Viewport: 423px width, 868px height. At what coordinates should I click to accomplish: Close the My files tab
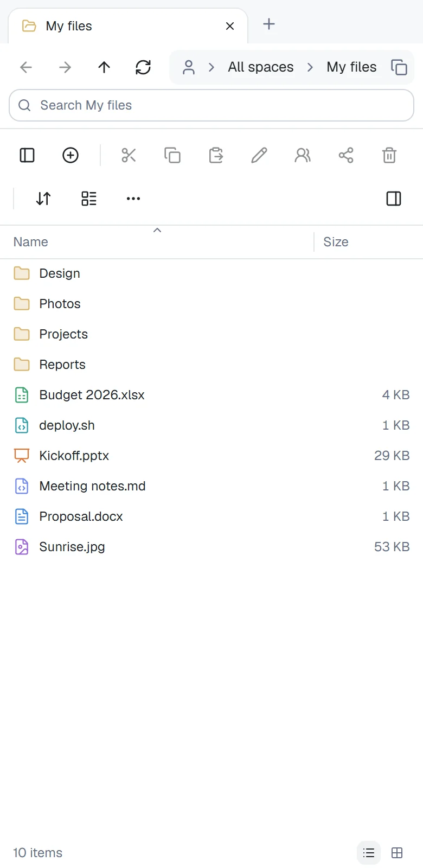pyautogui.click(x=230, y=26)
